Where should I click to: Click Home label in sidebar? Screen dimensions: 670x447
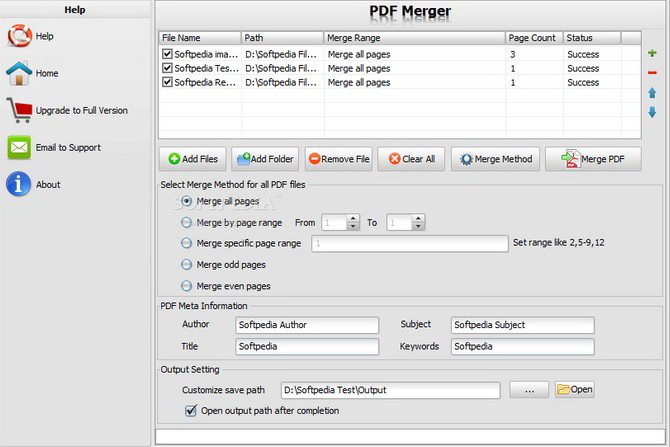[x=47, y=74]
